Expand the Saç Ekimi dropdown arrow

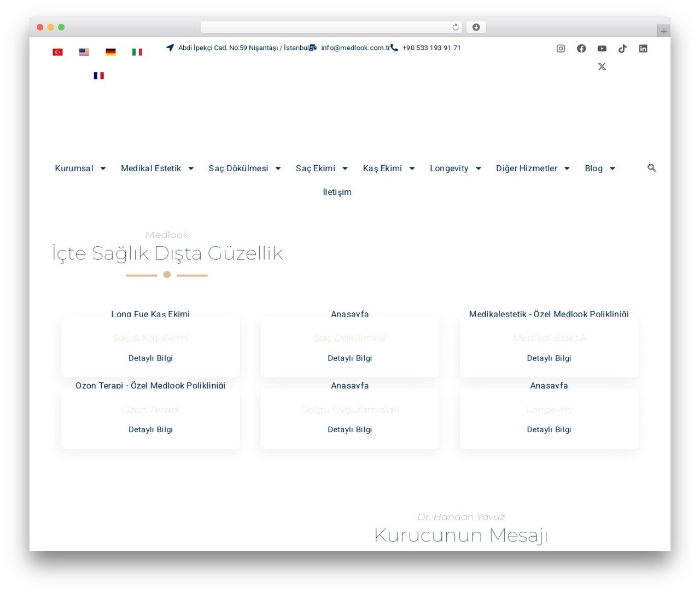(x=345, y=168)
